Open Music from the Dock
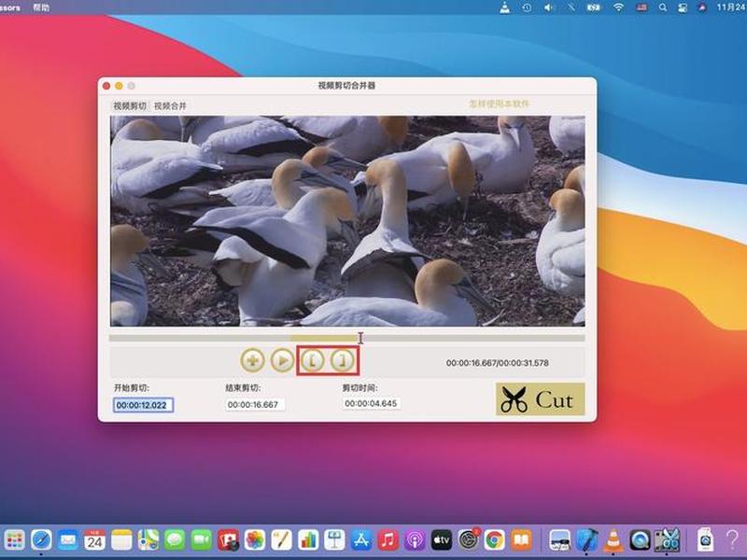The image size is (747, 560). (388, 540)
